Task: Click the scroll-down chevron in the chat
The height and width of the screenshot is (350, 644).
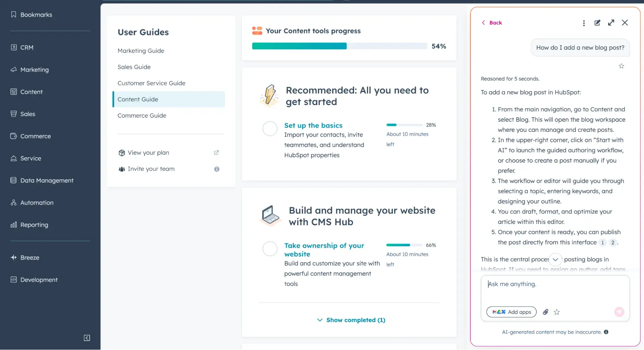Action: click(555, 259)
